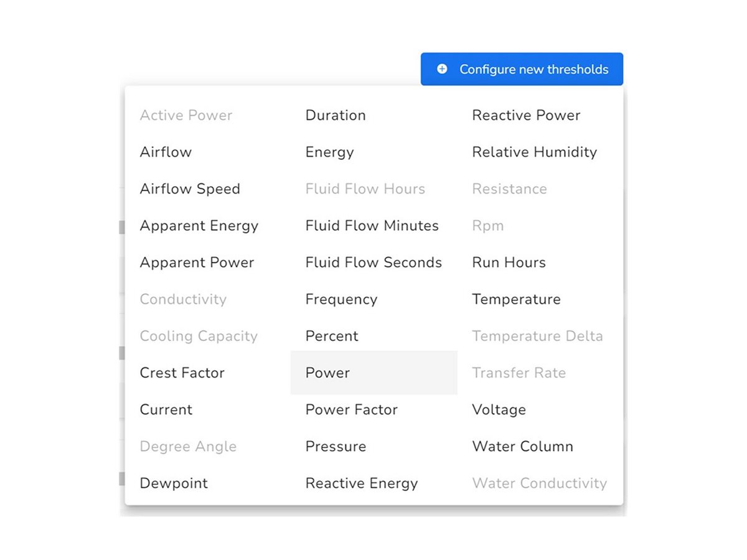This screenshot has height=560, width=747.
Task: Select Apparent Energy menu entry
Action: [x=199, y=225]
